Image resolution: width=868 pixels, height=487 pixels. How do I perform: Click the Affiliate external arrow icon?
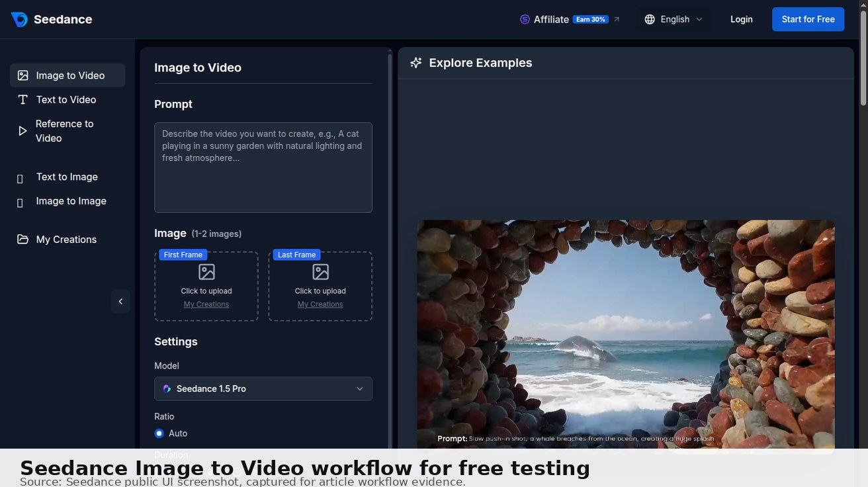[617, 19]
